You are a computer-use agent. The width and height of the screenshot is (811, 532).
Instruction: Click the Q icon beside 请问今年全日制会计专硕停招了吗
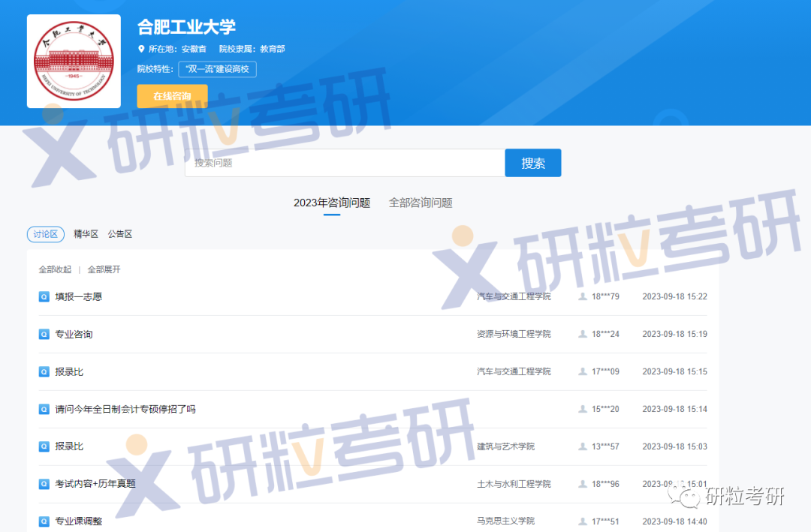(x=44, y=410)
